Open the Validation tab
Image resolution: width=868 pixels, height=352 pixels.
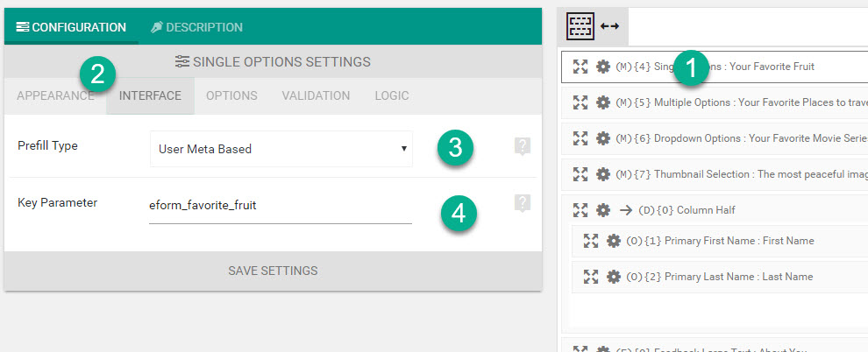pos(316,95)
